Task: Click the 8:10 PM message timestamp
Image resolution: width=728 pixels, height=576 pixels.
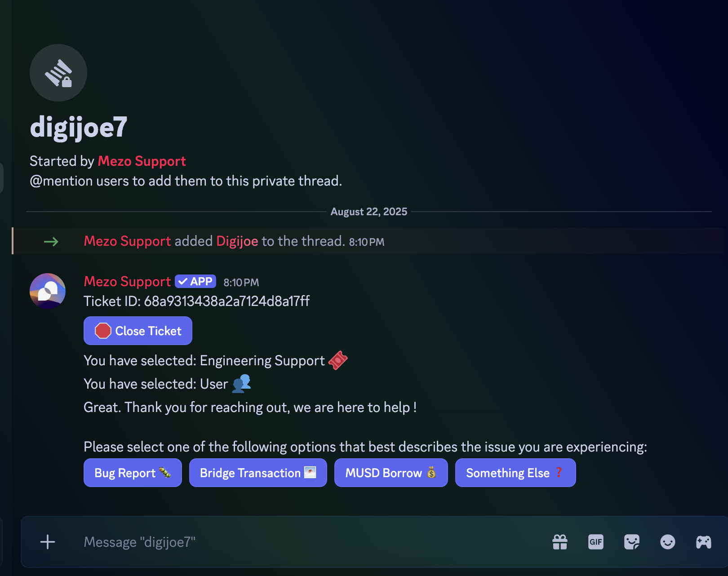Action: click(241, 283)
